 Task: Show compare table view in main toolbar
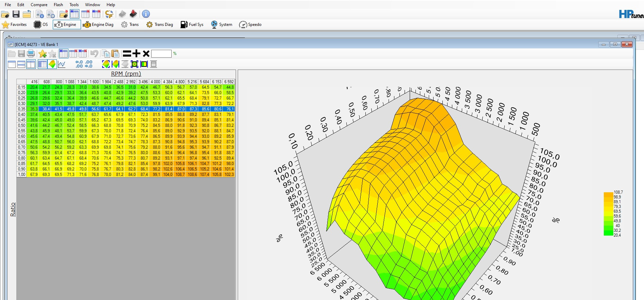(85, 14)
